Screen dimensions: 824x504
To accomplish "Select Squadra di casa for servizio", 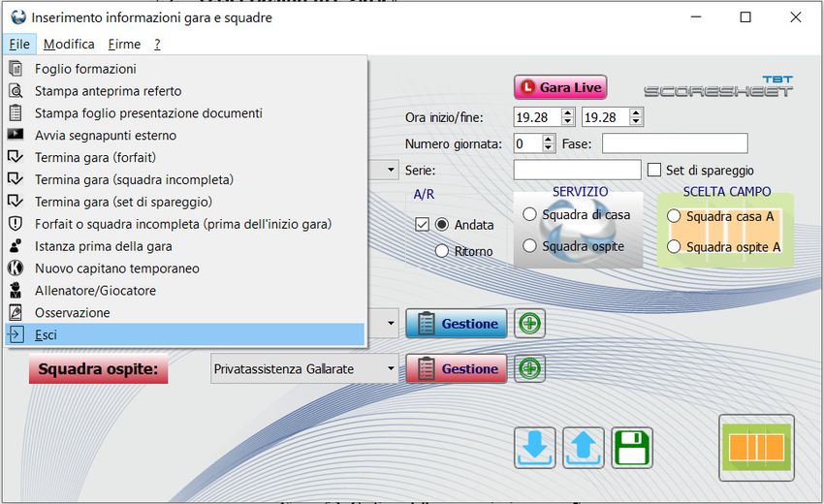I will pos(529,214).
